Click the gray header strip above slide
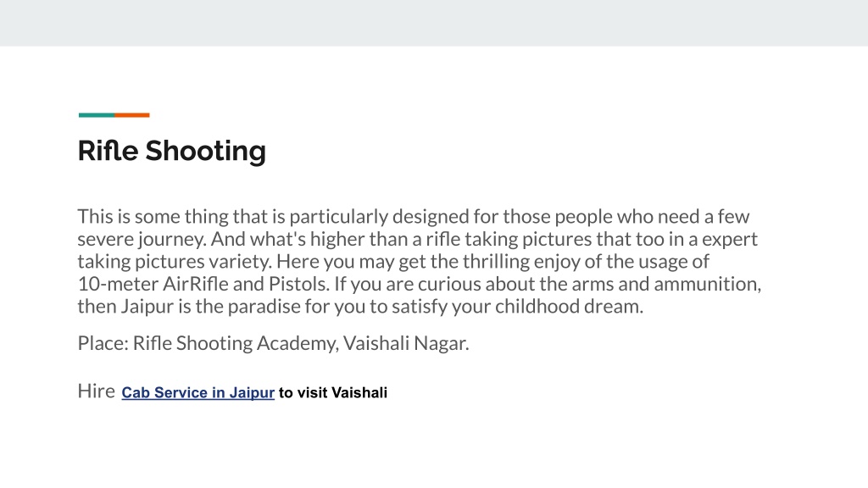868x488 pixels. 434,23
